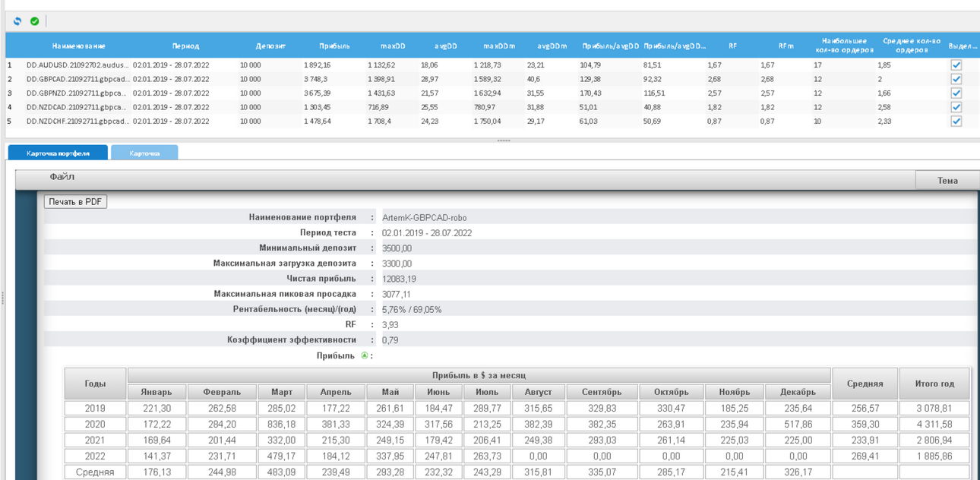
Task: Click the left panel collapse grip
Action: [2, 298]
